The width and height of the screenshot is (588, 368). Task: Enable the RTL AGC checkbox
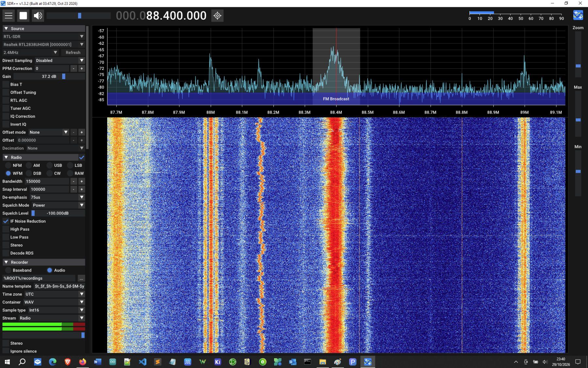6,100
